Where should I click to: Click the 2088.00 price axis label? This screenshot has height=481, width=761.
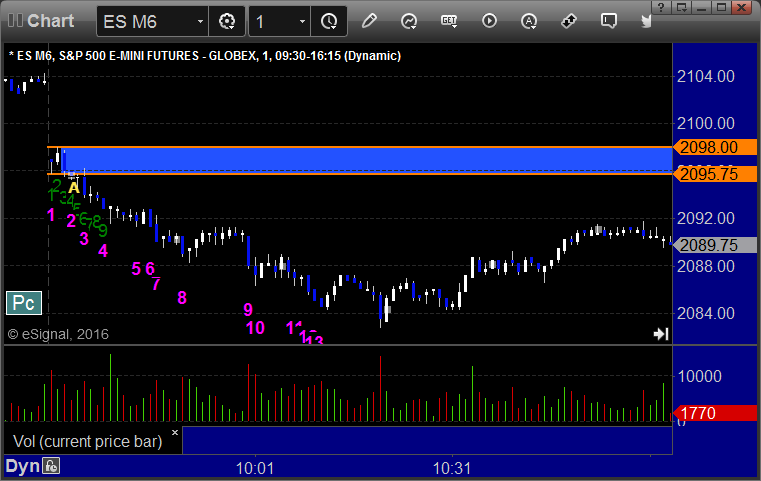(706, 266)
